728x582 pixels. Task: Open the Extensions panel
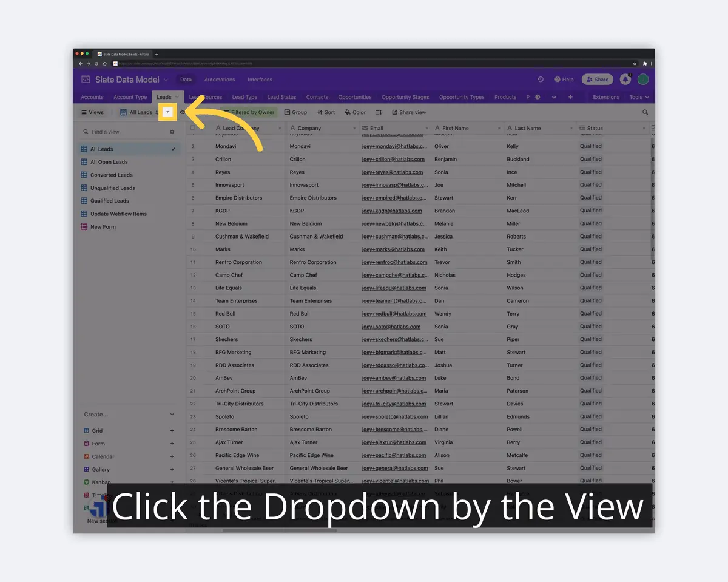pos(606,97)
